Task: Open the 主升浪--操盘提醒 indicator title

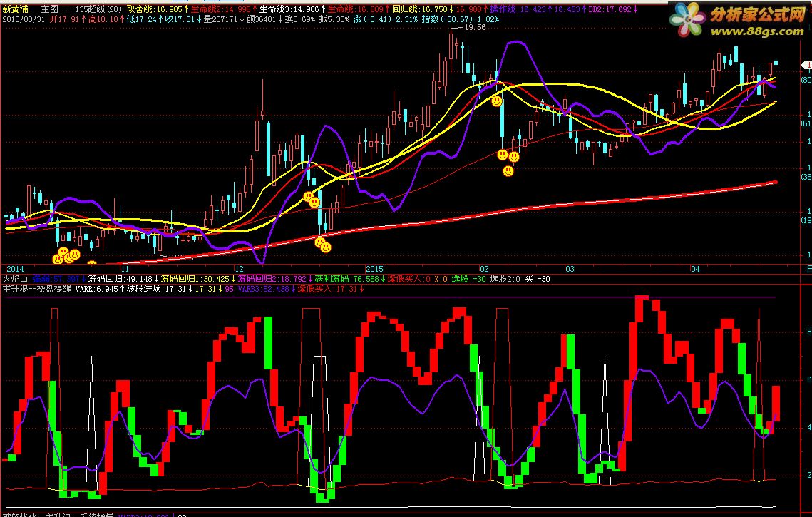Action: tap(36, 289)
